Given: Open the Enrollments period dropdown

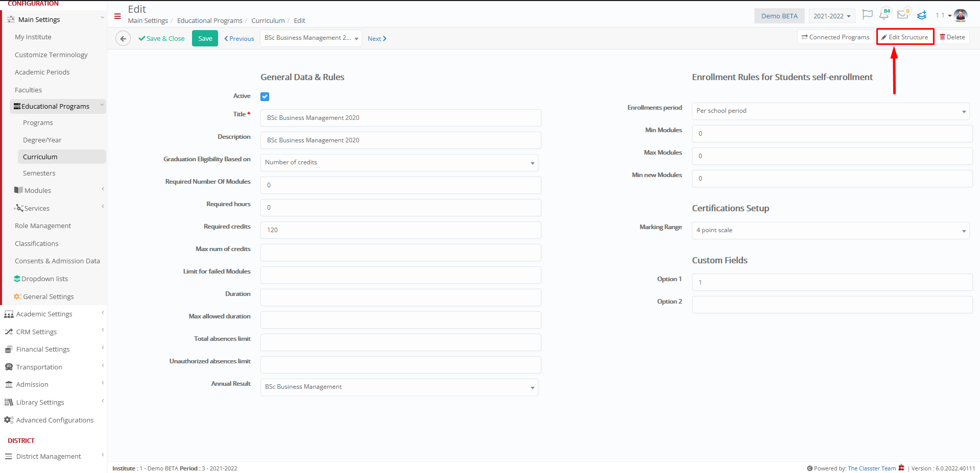Looking at the screenshot, I should [x=830, y=111].
